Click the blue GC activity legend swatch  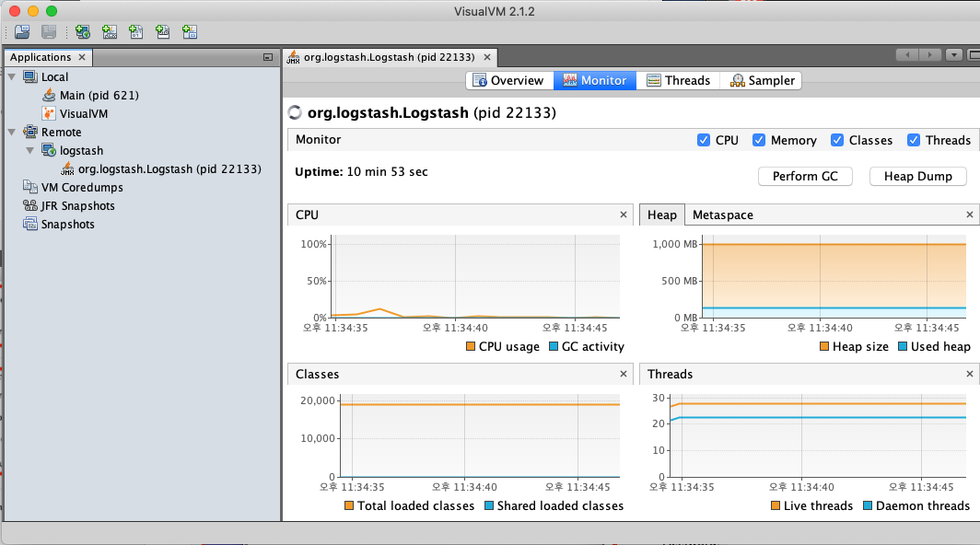(554, 346)
